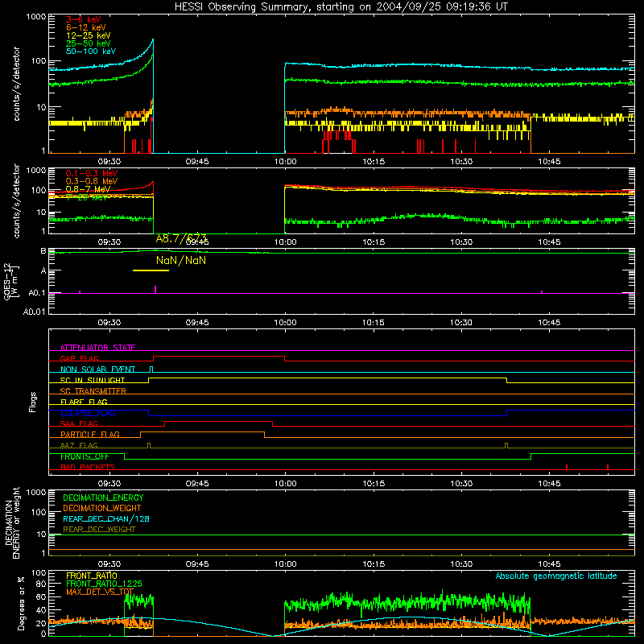Screen dimensions: 644x644
Task: Click the 10:45 tick label under flags panel
Action: (x=549, y=484)
